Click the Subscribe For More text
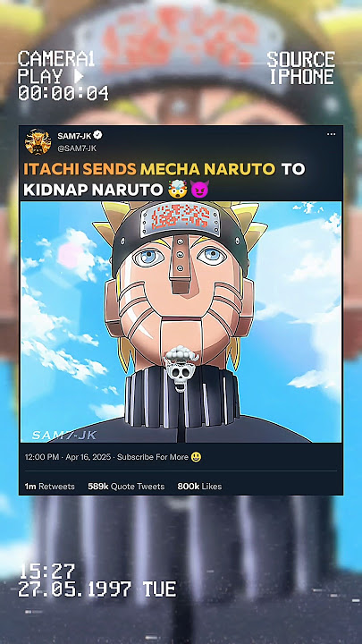Viewport: 362px width, 644px height. click(x=153, y=457)
